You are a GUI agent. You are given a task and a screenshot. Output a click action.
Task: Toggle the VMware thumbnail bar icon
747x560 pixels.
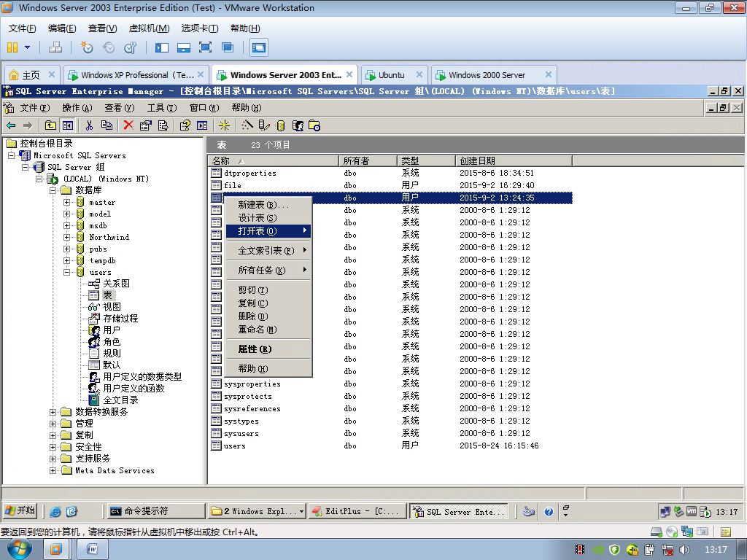pos(184,47)
